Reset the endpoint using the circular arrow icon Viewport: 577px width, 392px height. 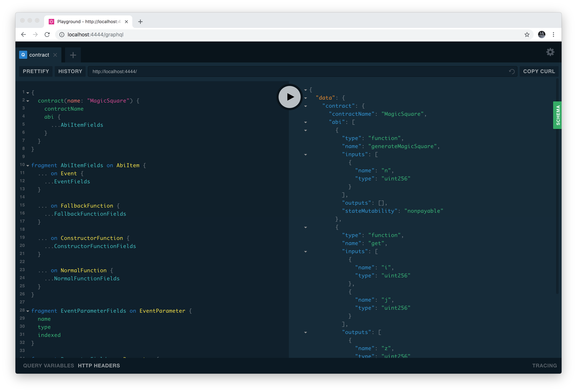click(x=512, y=71)
